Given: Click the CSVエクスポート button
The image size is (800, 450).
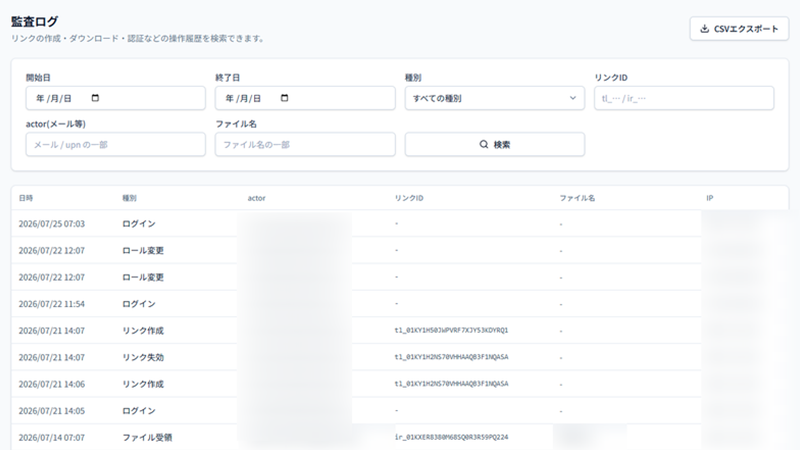Looking at the screenshot, I should click(739, 29).
